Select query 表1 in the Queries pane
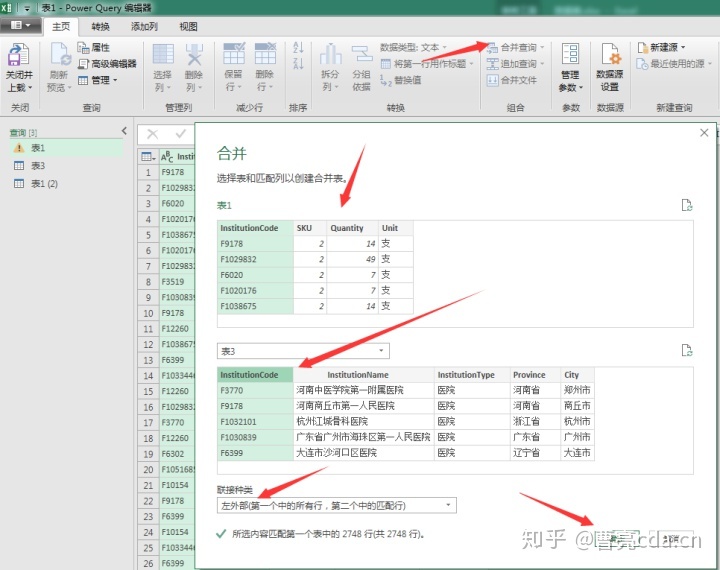720x570 pixels. click(67, 148)
